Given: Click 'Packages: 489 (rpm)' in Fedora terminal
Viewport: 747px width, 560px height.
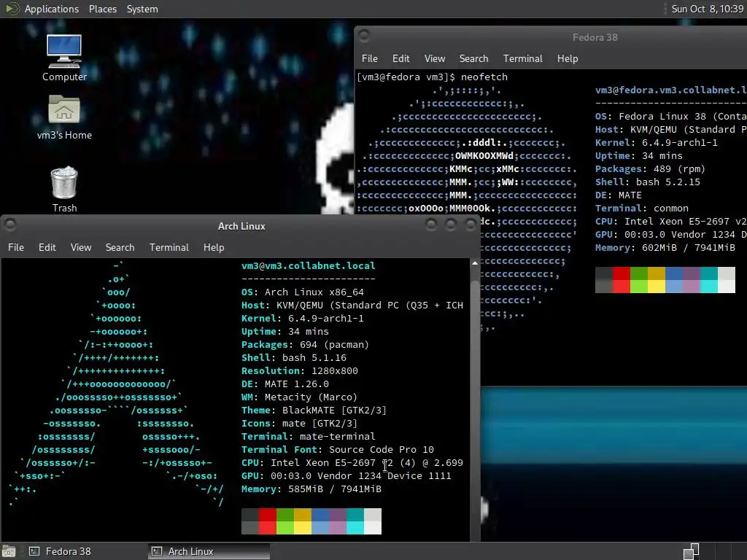Looking at the screenshot, I should 650,168.
